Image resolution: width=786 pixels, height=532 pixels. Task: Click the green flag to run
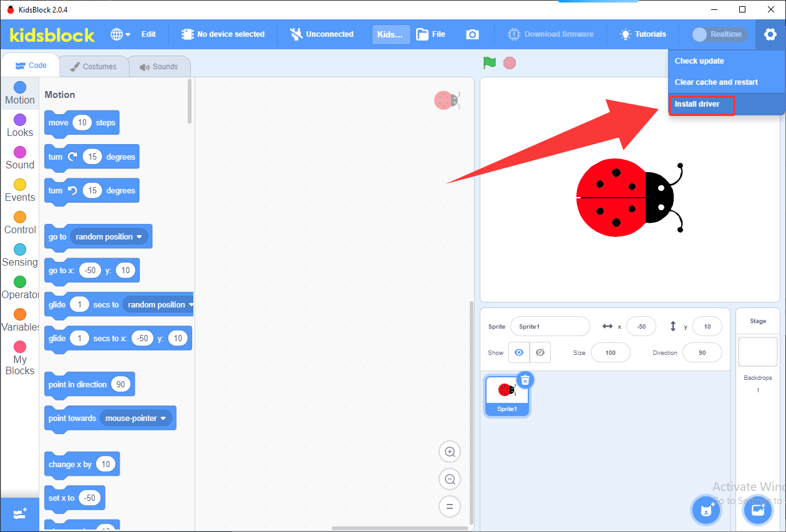pos(490,62)
